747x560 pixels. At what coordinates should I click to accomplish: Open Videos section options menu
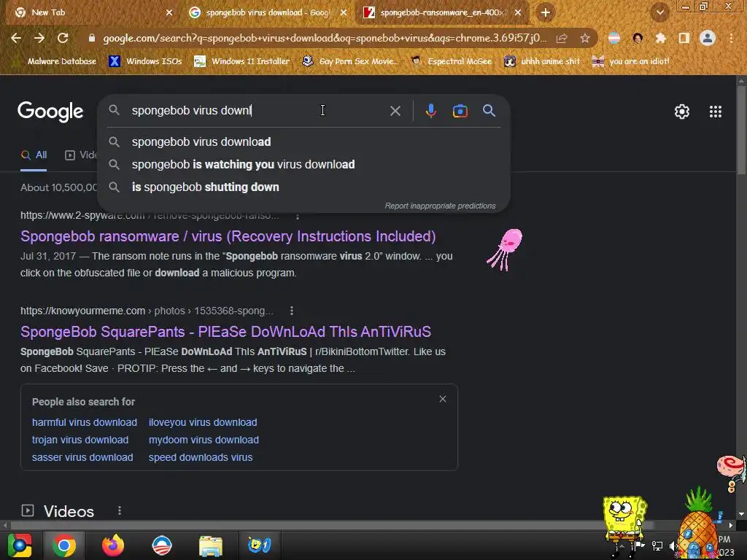click(120, 511)
